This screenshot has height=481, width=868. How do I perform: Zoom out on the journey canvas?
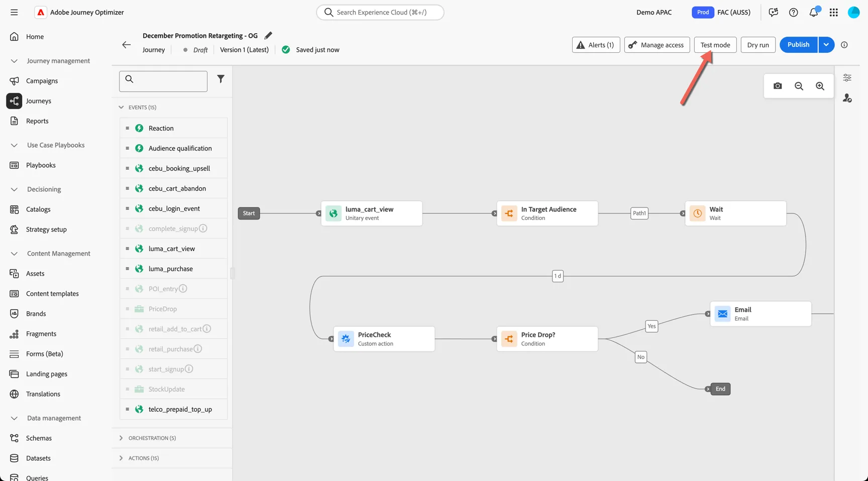[x=799, y=86]
